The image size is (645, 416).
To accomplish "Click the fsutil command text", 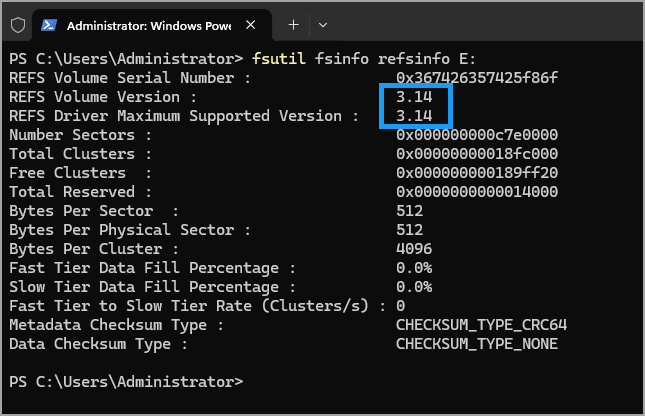I will pyautogui.click(x=279, y=58).
